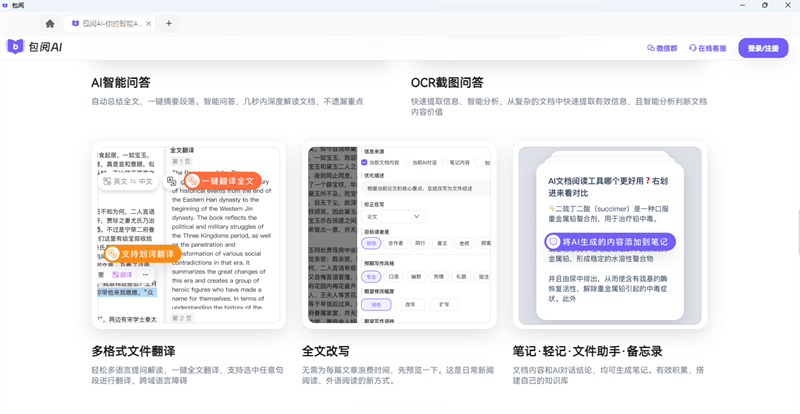Click the translate icon beside 一键翻译全文
Viewport: 800px width, 414px height.
[x=172, y=181]
